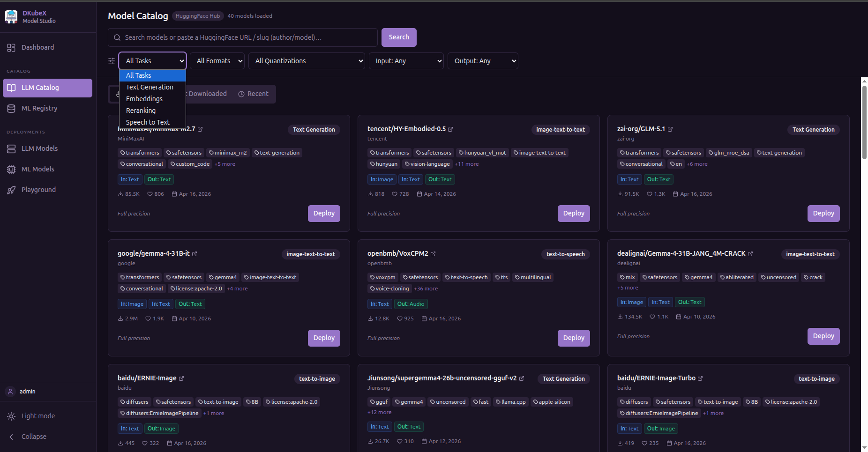Screen dimensions: 868x452
Task: Click the sun icon beside Light mode
Action: click(x=11, y=416)
